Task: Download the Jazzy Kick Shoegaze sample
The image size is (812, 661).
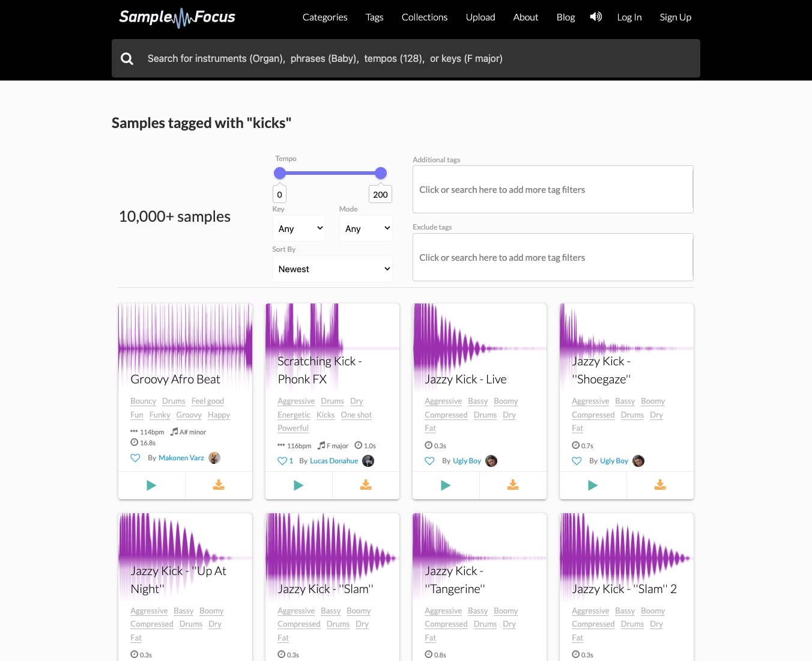Action: (x=660, y=486)
